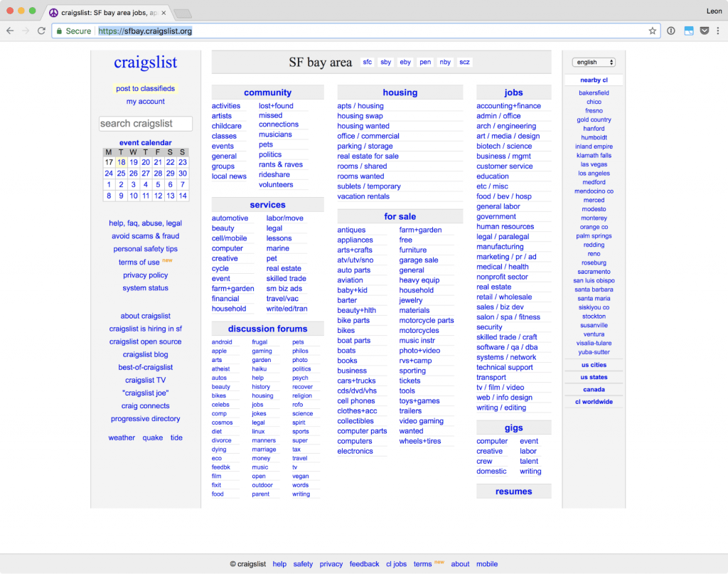Open the english language dropdown

click(594, 62)
